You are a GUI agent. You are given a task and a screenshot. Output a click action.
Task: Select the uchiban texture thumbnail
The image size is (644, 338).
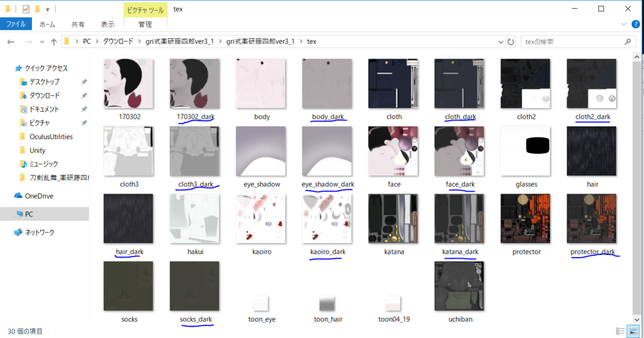coord(460,286)
